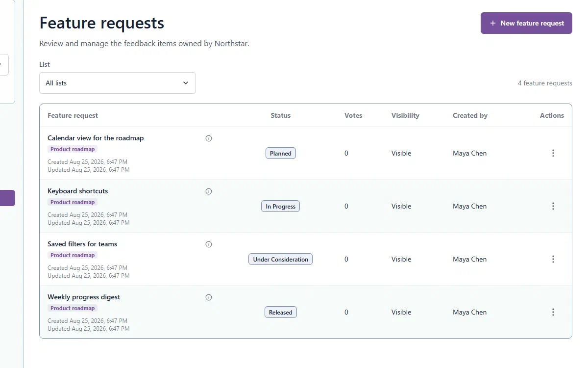Click the Status column header
This screenshot has width=588, height=368.
[x=281, y=115]
